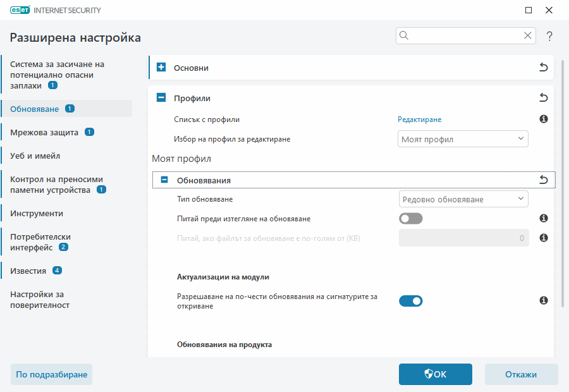
Task: Click the info icon beside the KB field
Action: 543,238
